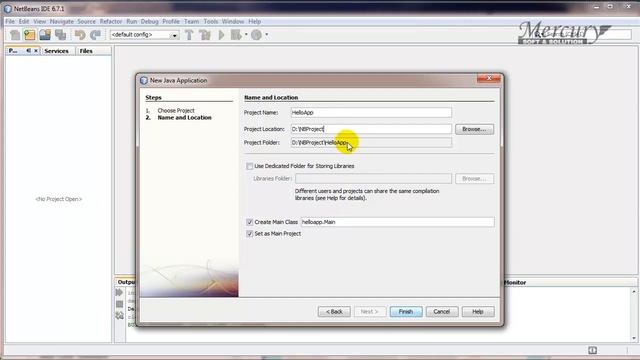Open the File menu
The height and width of the screenshot is (360, 640).
10,21
